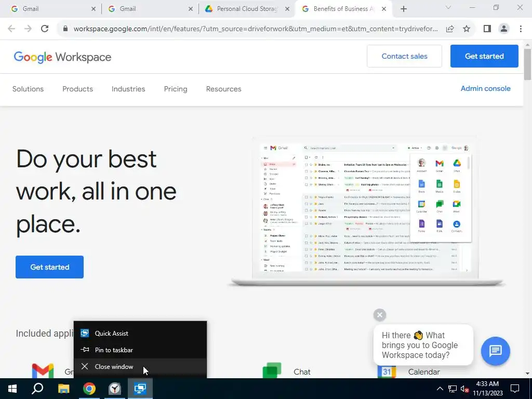
Task: Open the Solutions nav menu
Action: tap(28, 89)
